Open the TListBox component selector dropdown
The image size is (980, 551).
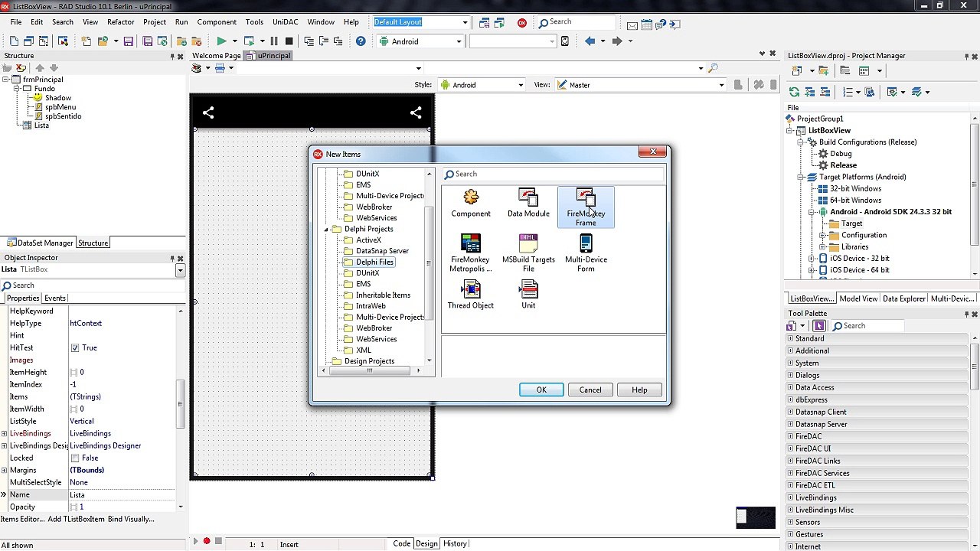181,269
